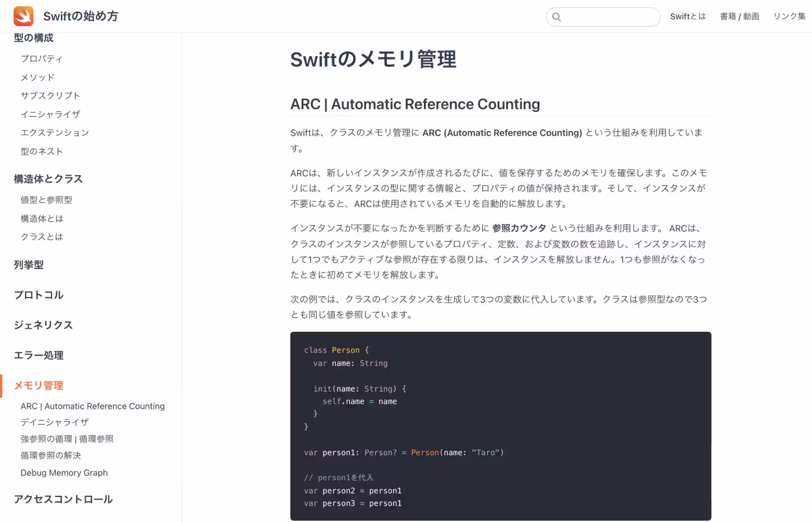
Task: Open the 'Swiftとは' nav item
Action: click(688, 16)
